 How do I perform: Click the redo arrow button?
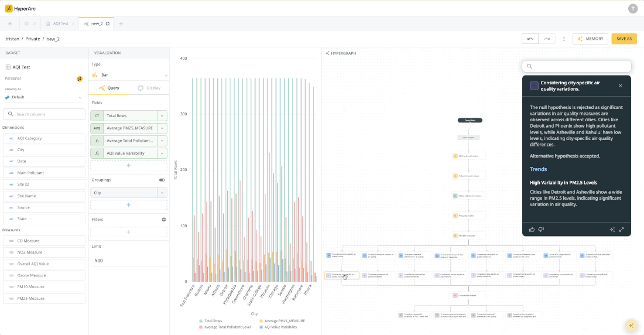[x=547, y=39]
